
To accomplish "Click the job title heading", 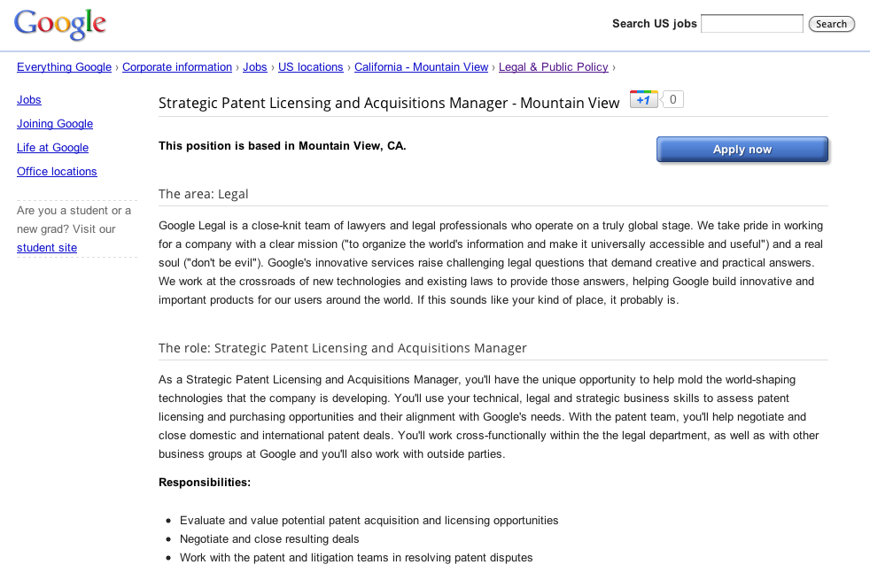I will point(389,103).
